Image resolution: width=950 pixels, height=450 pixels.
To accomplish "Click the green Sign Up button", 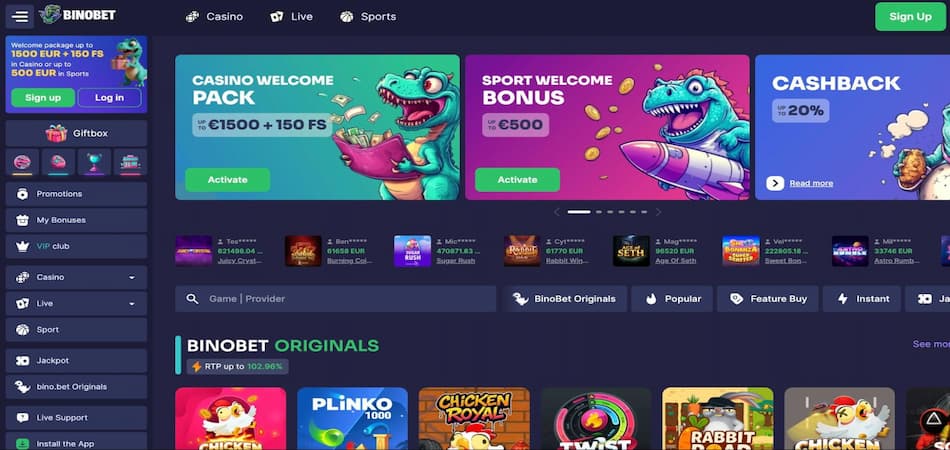I will [x=910, y=16].
